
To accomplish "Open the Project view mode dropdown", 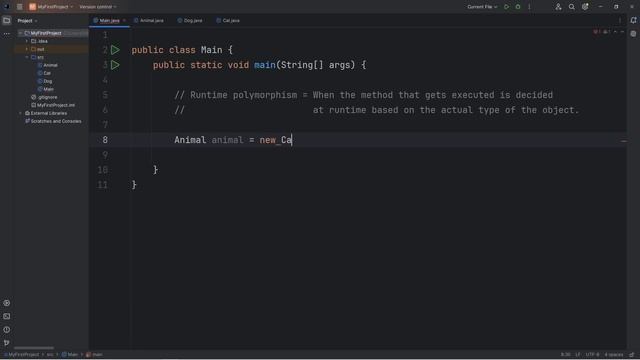I will (x=27, y=20).
